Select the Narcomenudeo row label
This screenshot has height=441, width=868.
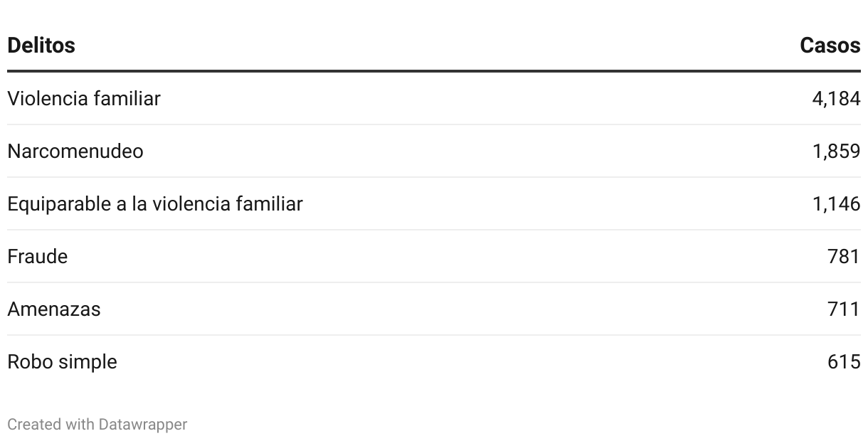coord(75,151)
